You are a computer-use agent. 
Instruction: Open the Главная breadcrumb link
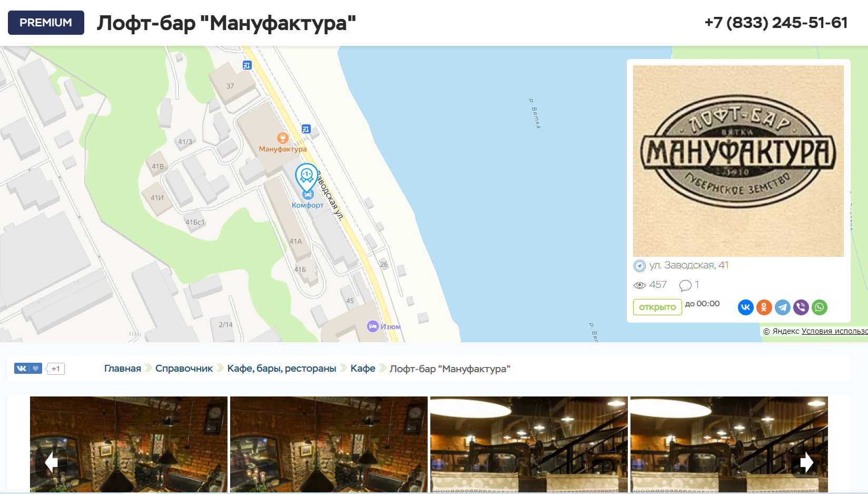(123, 369)
